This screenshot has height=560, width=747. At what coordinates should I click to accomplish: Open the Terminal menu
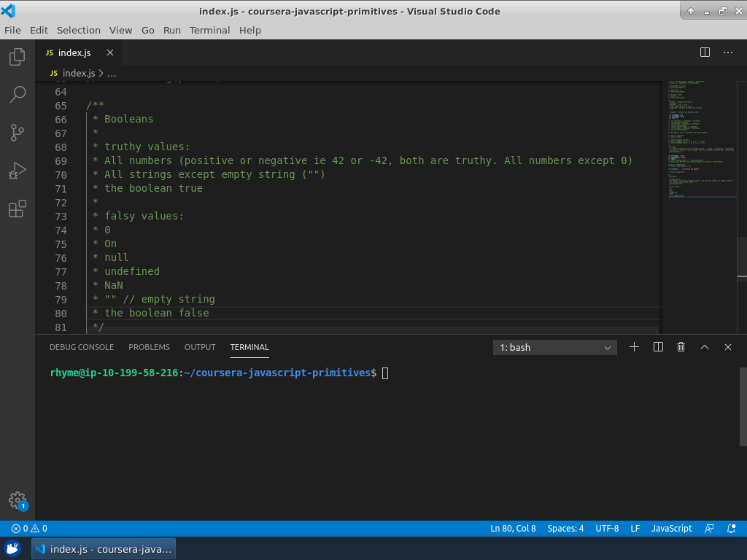coord(209,30)
